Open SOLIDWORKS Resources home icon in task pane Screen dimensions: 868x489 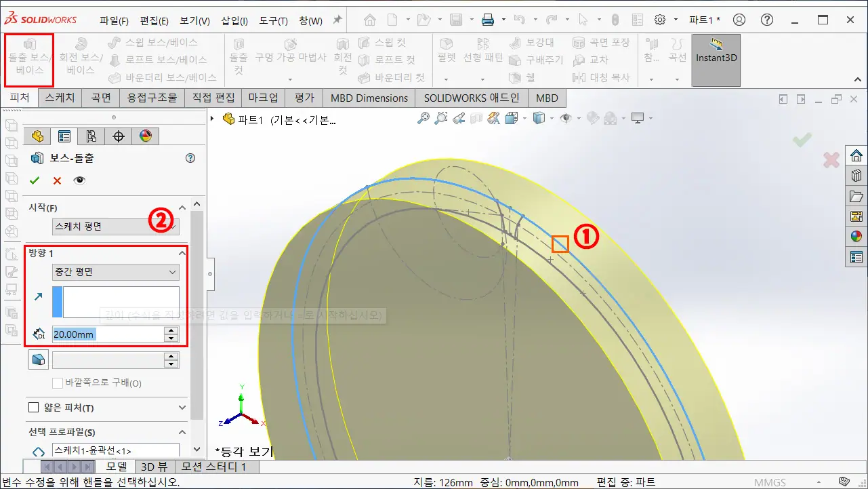(856, 155)
